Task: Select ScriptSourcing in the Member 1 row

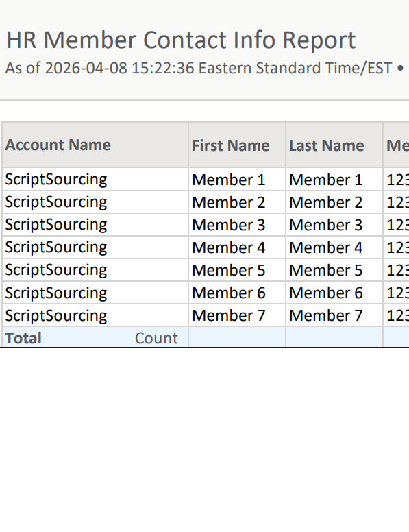Action: coord(56,180)
